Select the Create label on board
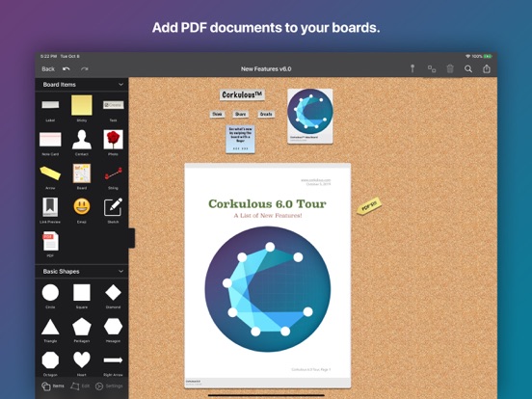532x399 pixels. tap(266, 114)
